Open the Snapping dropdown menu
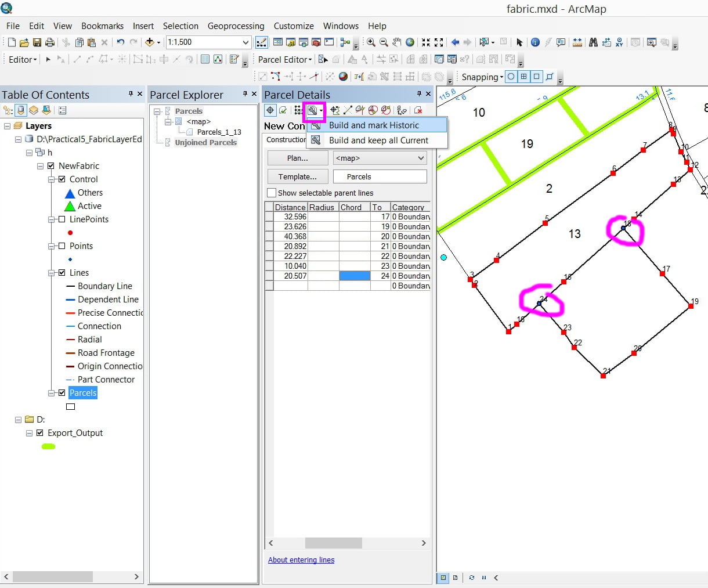Viewport: 708px width, 588px height. coord(482,77)
